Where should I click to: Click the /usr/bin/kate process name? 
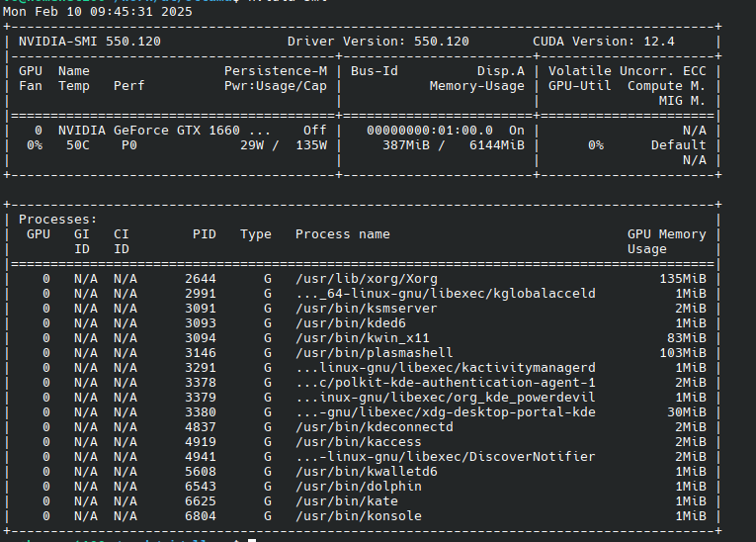pos(347,501)
